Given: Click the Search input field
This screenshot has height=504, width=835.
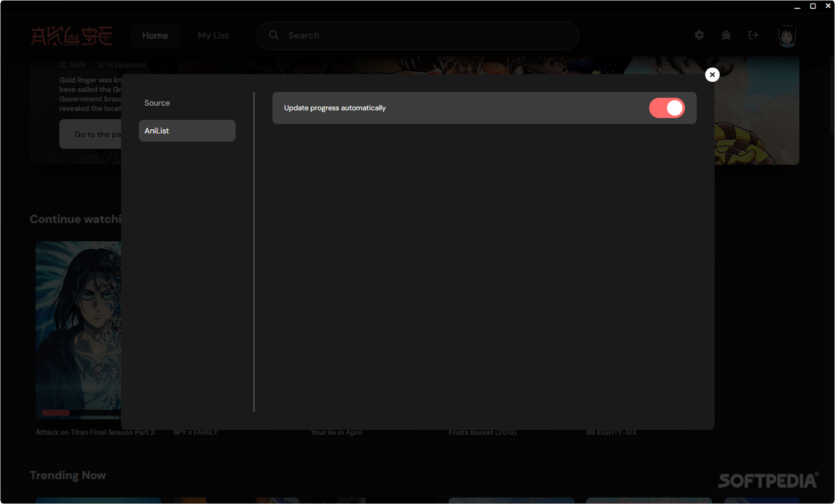Looking at the screenshot, I should click(x=418, y=36).
